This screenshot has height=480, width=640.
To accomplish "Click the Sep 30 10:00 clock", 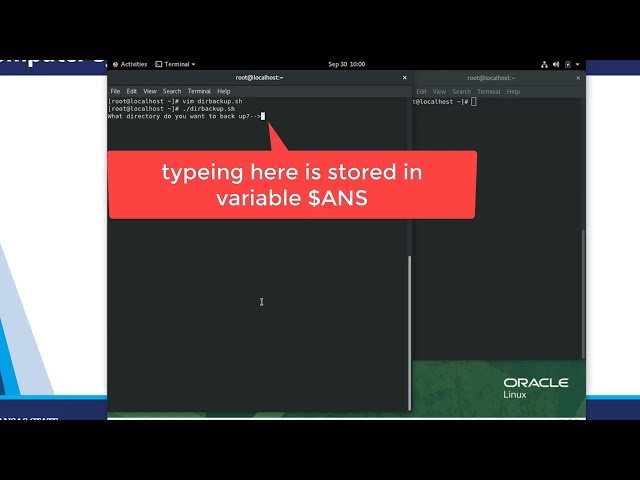I will [x=347, y=64].
